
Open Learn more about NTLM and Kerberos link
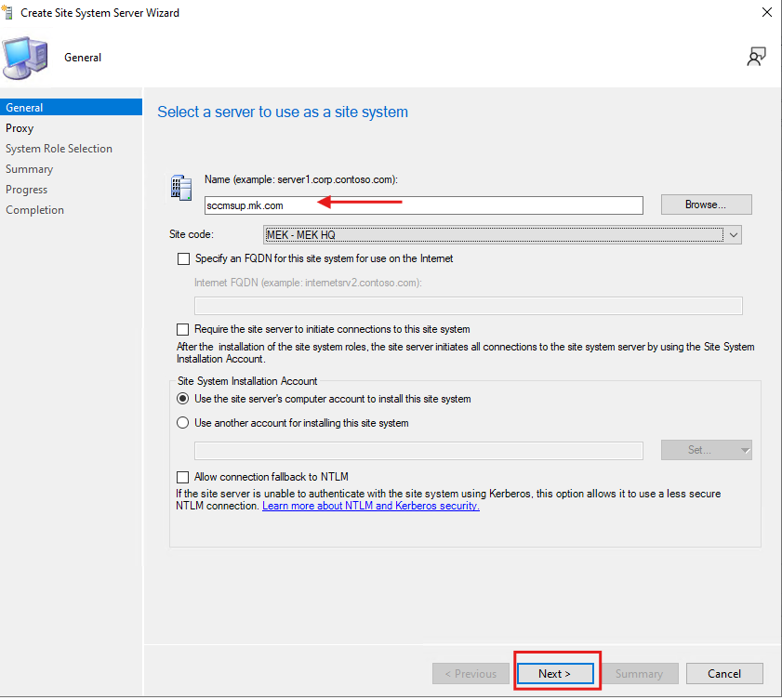(370, 506)
